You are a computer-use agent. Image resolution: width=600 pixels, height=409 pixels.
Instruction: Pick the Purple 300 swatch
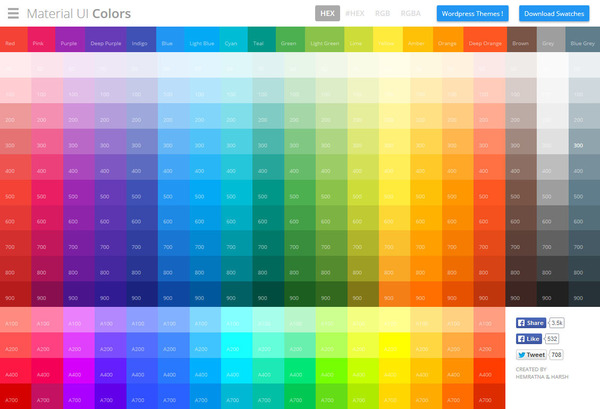pyautogui.click(x=79, y=142)
